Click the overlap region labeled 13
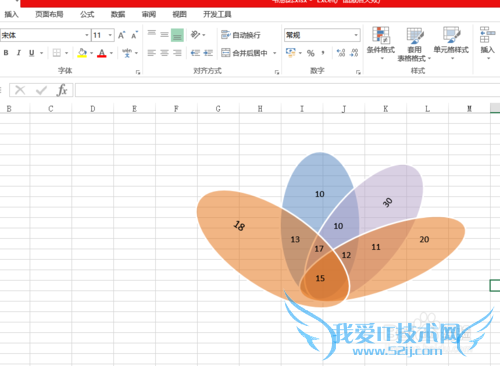The width and height of the screenshot is (500, 366). pos(295,239)
